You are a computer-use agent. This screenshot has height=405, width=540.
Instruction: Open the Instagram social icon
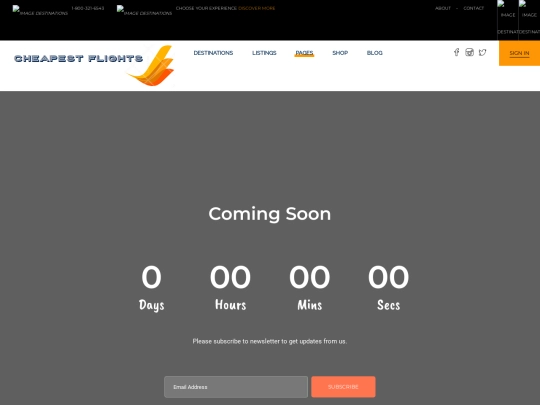tap(469, 52)
